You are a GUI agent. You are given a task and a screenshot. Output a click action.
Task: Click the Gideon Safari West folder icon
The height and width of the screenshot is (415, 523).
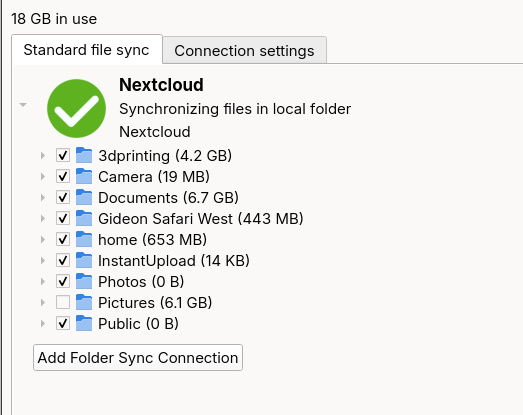[x=84, y=219]
